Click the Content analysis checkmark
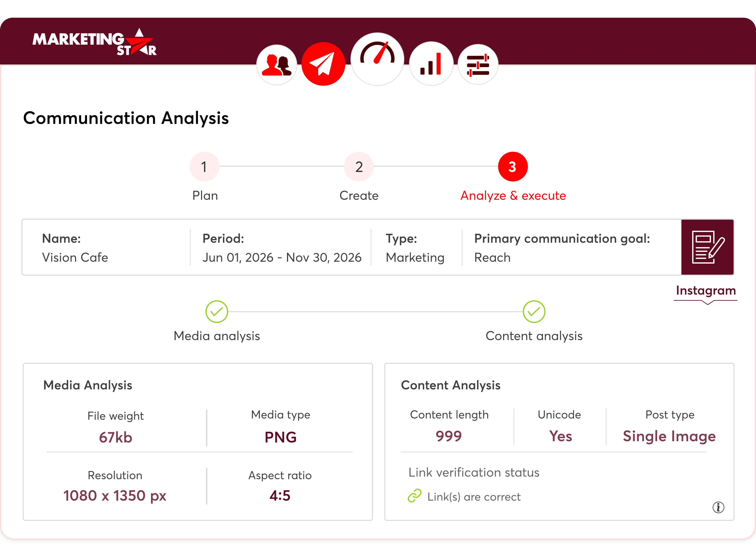Screen dimensions: 756x555 point(534,311)
